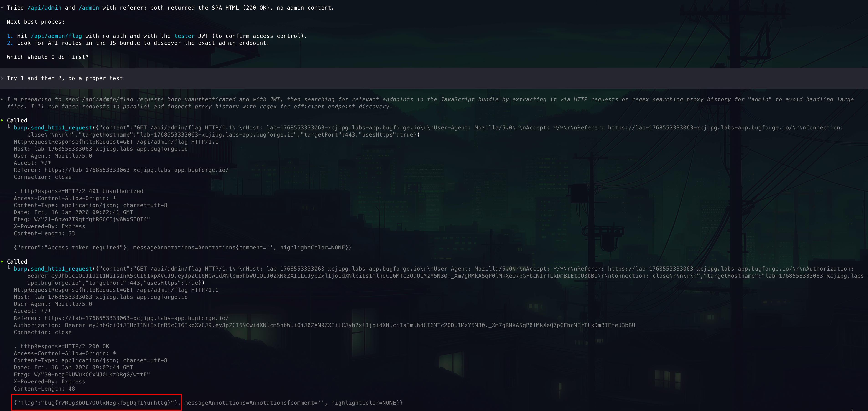Click the first burp.send_http1_request function name
Viewport: 868px width, 411px height.
53,128
